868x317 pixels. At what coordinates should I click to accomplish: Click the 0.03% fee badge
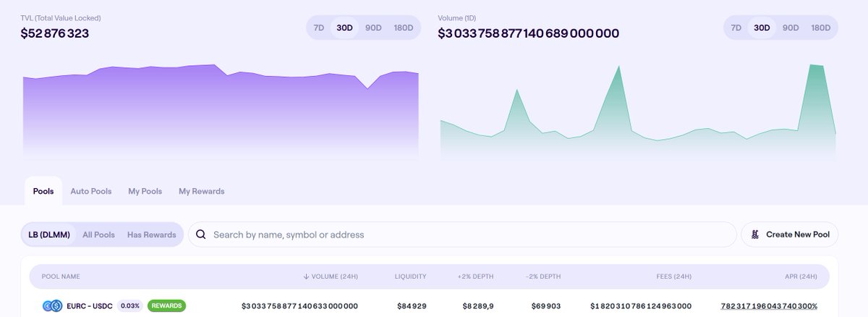(x=129, y=305)
